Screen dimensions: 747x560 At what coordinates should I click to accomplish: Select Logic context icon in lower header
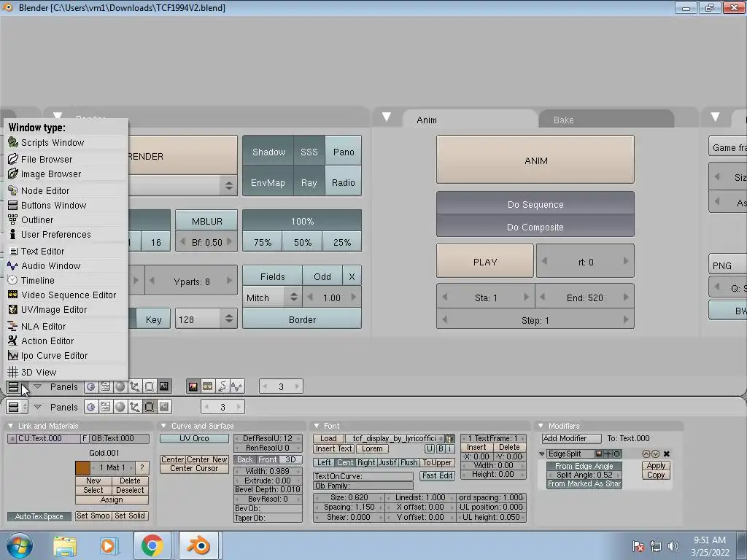(90, 407)
